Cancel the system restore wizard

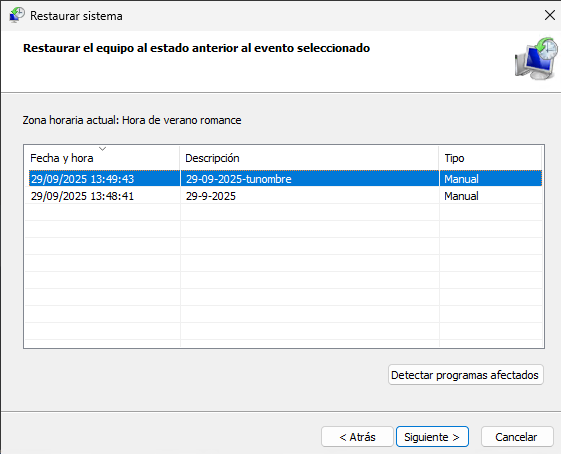tap(517, 436)
